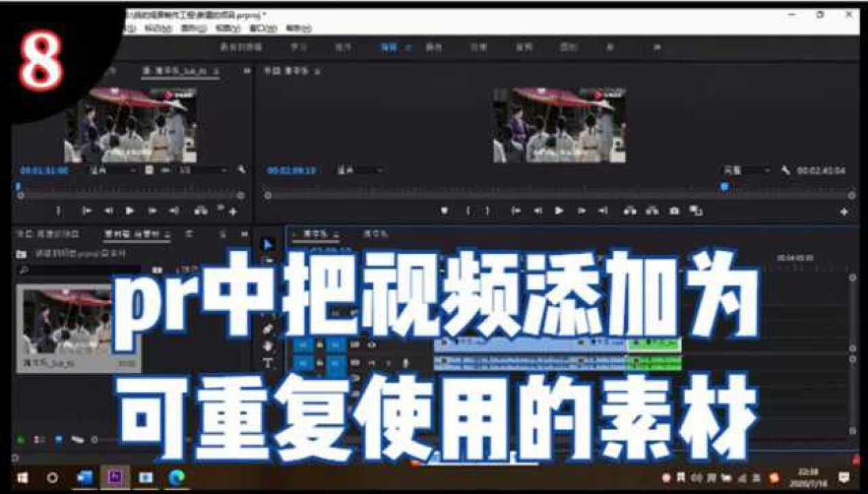
Task: Open Source monitor zoom level dropdown
Action: click(x=112, y=169)
